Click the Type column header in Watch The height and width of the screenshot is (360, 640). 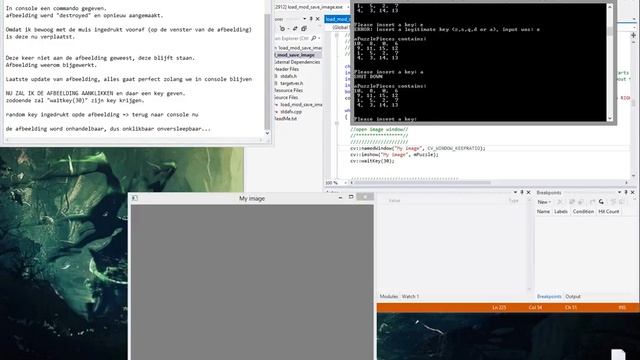(x=513, y=200)
